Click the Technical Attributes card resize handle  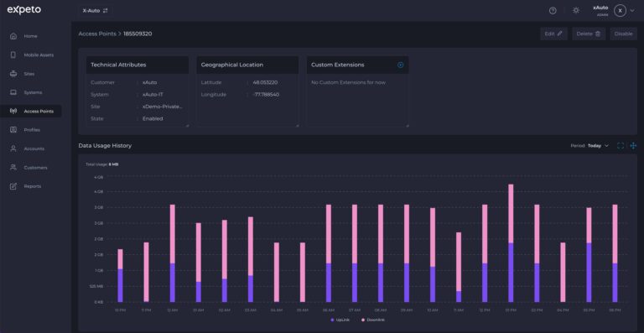click(187, 125)
